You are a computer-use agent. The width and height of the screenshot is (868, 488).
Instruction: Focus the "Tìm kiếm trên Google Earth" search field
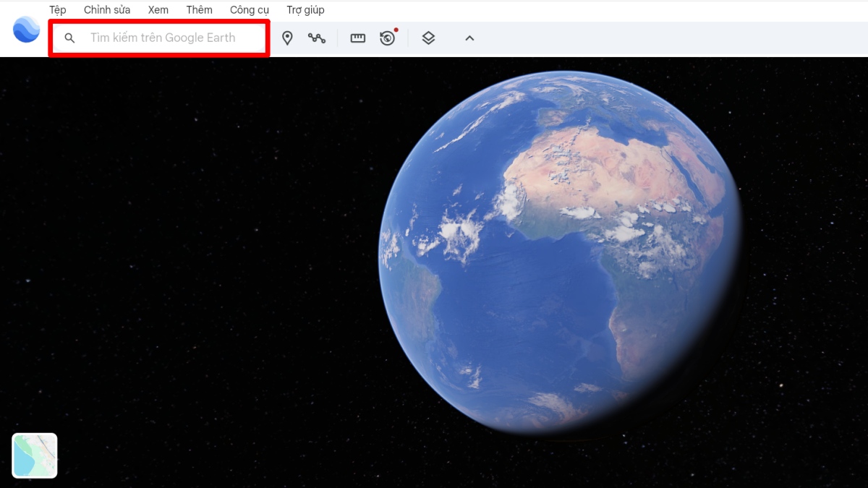tap(159, 38)
